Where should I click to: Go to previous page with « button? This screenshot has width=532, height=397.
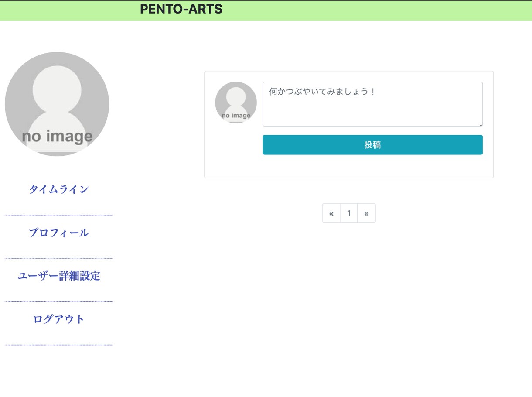pyautogui.click(x=331, y=213)
